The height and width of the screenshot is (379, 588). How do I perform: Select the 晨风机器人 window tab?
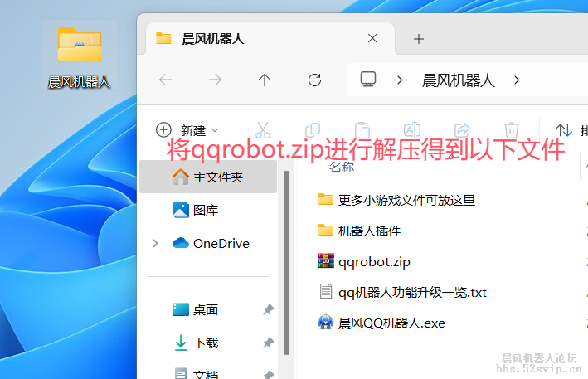[x=270, y=39]
